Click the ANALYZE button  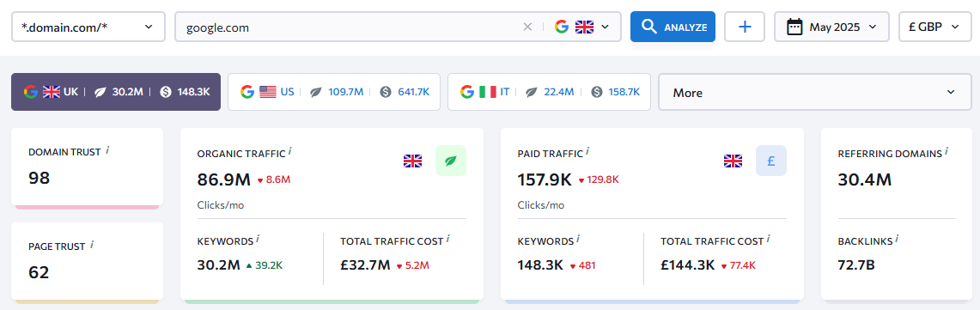(x=673, y=27)
